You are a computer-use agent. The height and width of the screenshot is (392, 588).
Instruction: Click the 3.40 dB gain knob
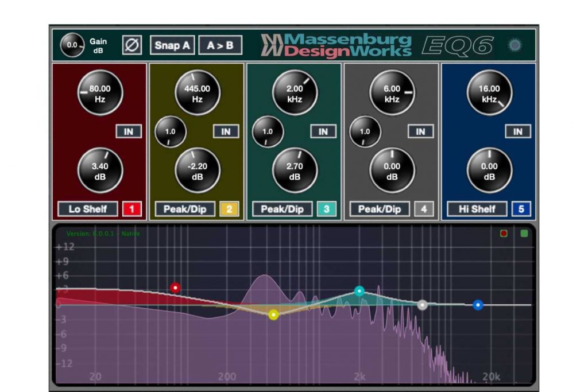tap(100, 170)
